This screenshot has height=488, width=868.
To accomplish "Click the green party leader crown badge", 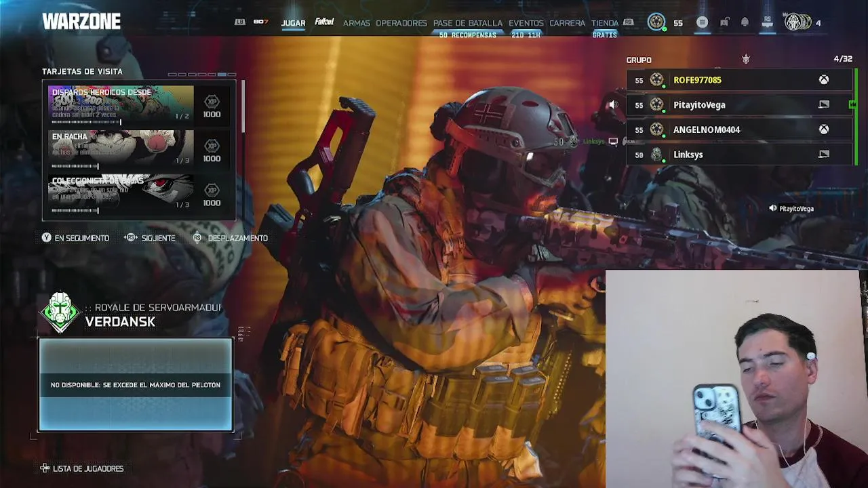I will pos(852,104).
